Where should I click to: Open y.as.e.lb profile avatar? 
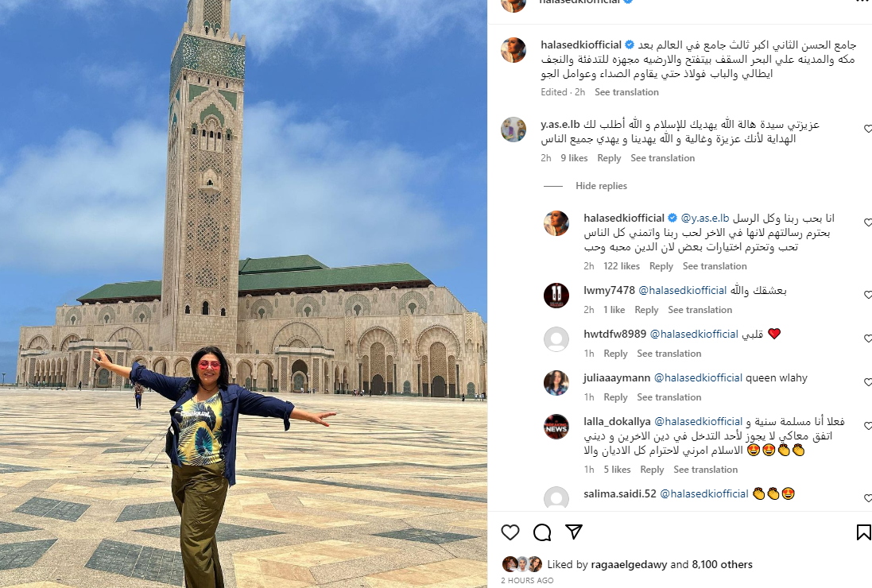pos(514,130)
